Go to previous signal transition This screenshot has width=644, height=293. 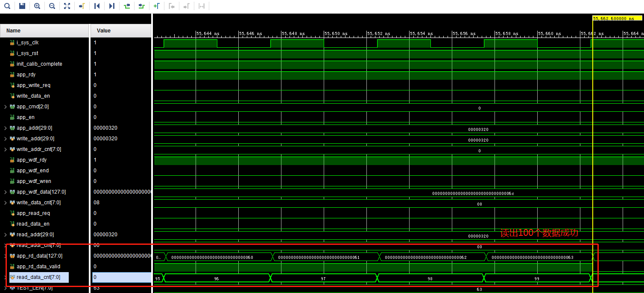pyautogui.click(x=126, y=6)
